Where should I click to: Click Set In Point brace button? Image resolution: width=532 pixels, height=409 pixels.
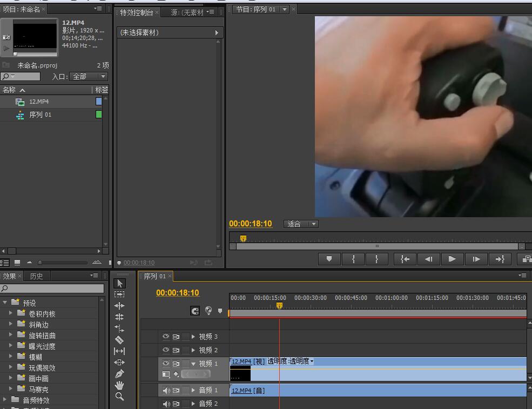(x=353, y=259)
